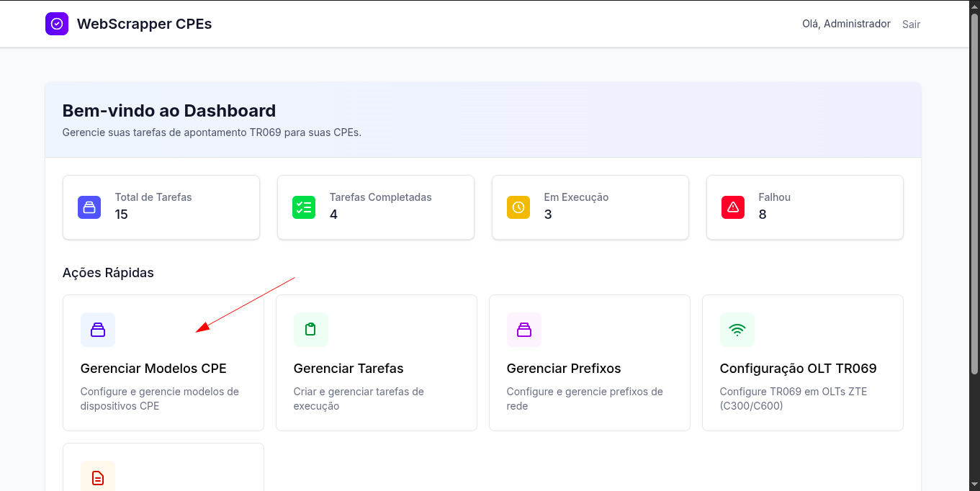980x491 pixels.
Task: Click the red document icon in bottom card
Action: point(98,477)
